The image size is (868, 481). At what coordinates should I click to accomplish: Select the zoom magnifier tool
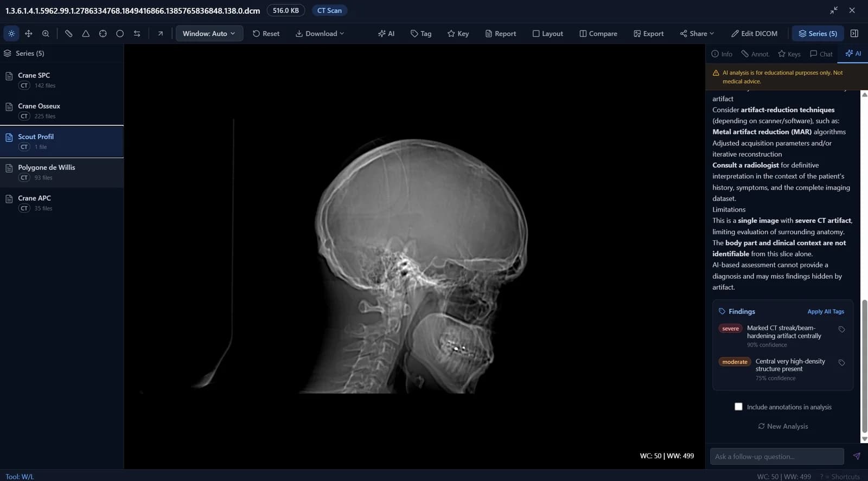46,34
